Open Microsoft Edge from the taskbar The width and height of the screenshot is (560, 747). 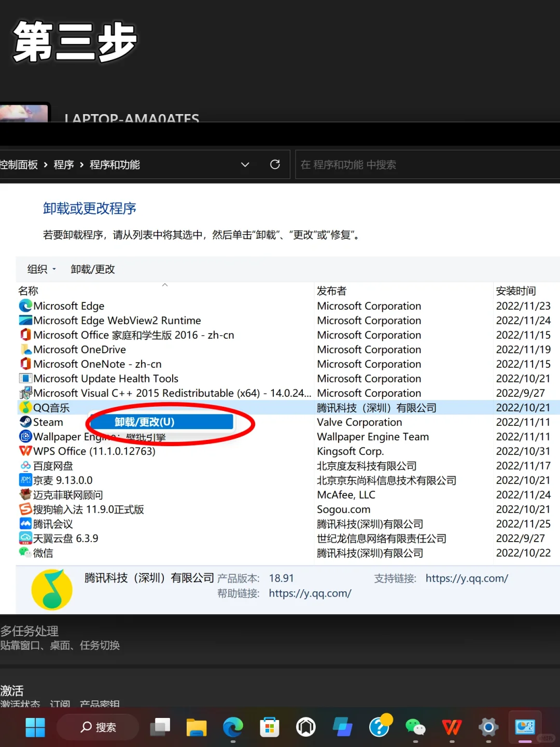(x=233, y=727)
